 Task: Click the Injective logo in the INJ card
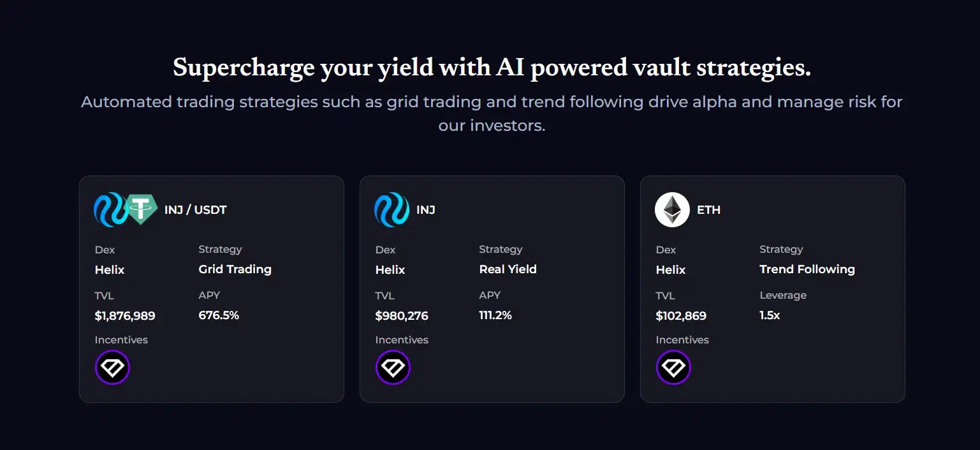coord(391,209)
